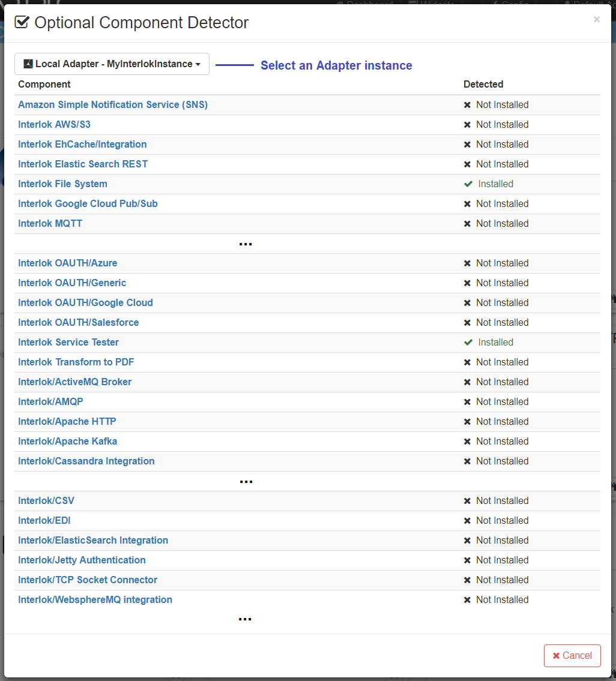Viewport: 616px width, 681px height.
Task: Click 'Not Installed' text in Interlok/EDI row
Action: pyautogui.click(x=503, y=521)
